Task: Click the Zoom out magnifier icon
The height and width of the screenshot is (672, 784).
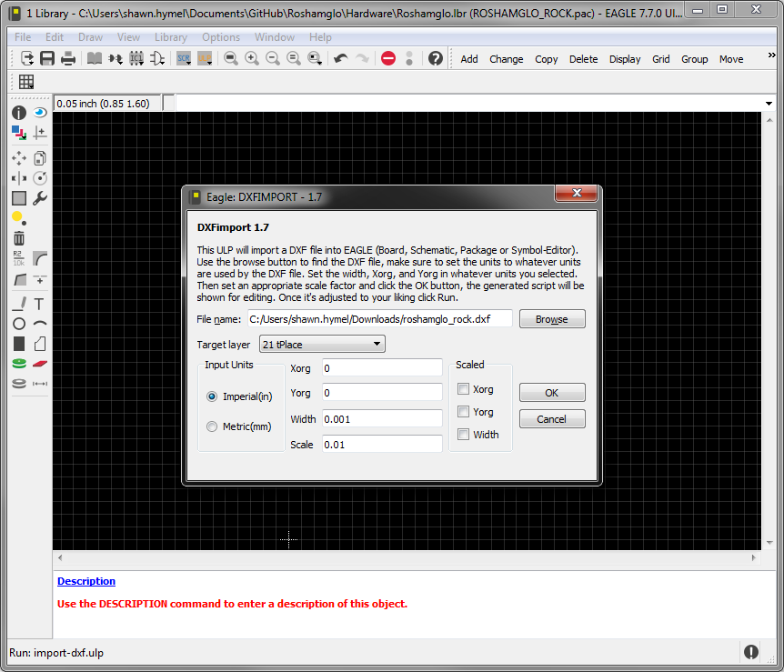Action: pyautogui.click(x=273, y=58)
